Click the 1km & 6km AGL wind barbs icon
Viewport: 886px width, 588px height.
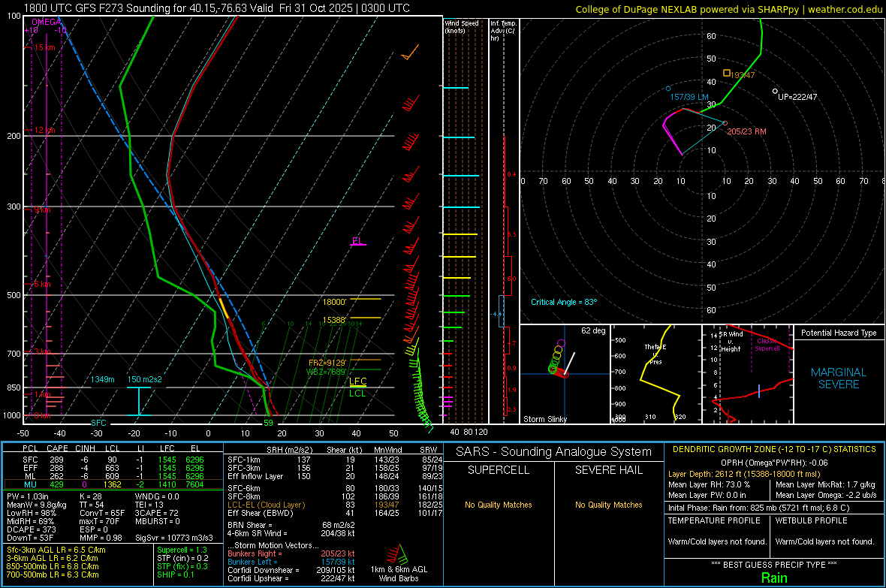click(396, 557)
